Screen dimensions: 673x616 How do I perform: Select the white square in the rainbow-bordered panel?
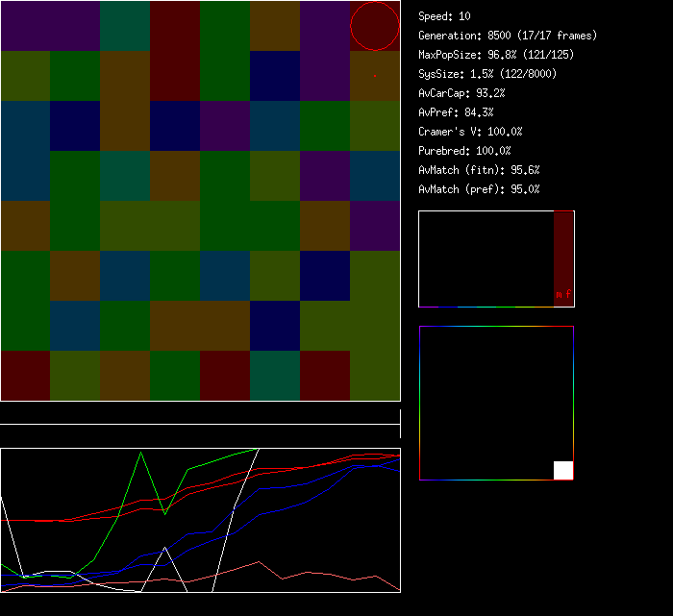tap(563, 470)
